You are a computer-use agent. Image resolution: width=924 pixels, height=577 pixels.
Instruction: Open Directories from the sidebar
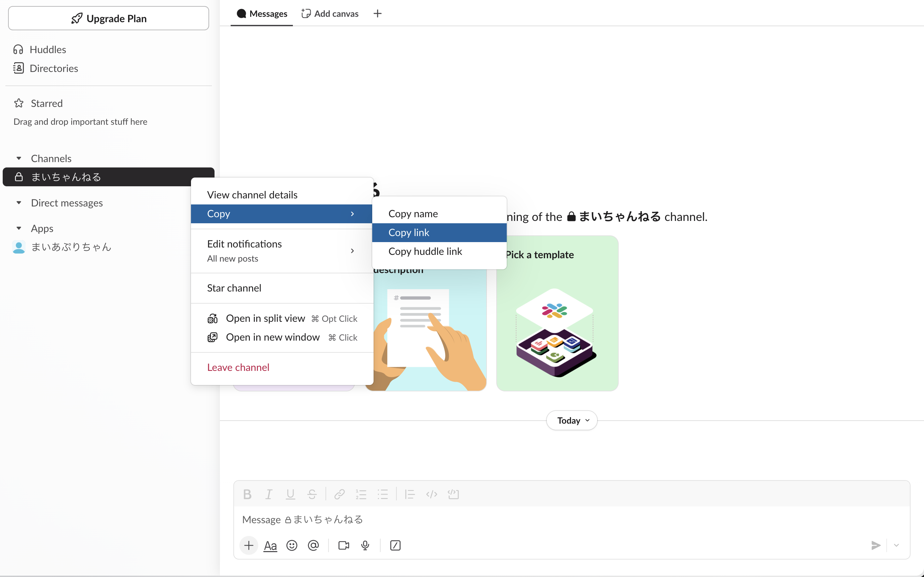point(54,68)
